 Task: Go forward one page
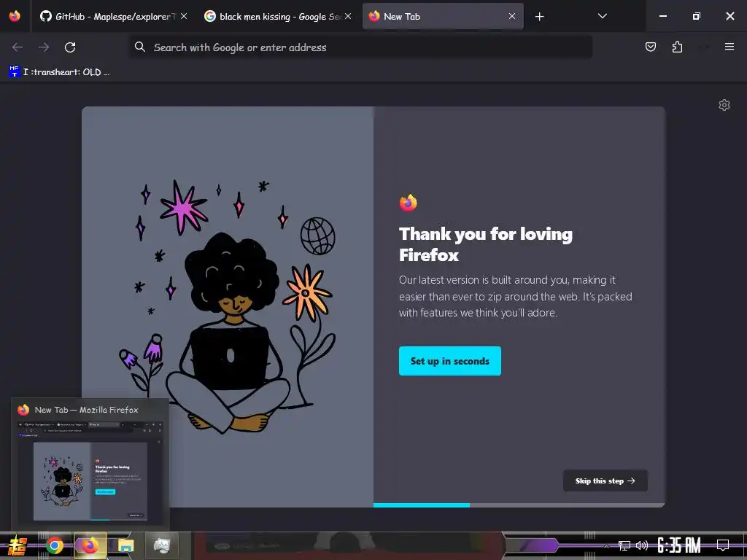44,47
